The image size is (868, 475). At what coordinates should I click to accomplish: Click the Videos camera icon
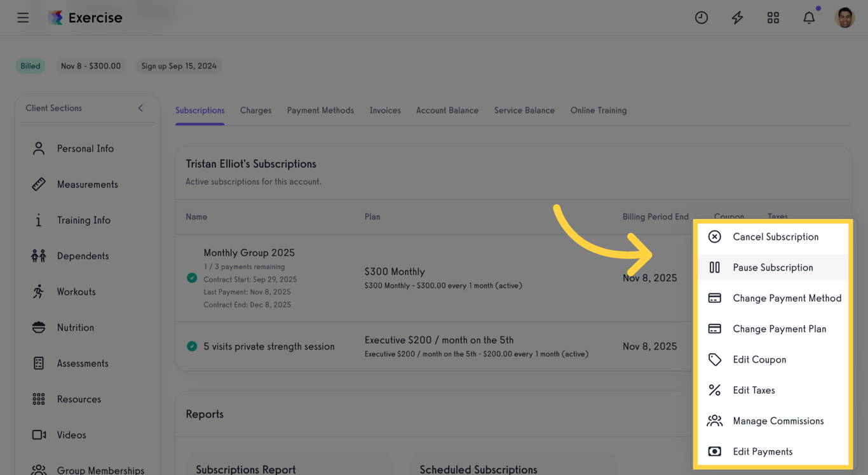[39, 435]
